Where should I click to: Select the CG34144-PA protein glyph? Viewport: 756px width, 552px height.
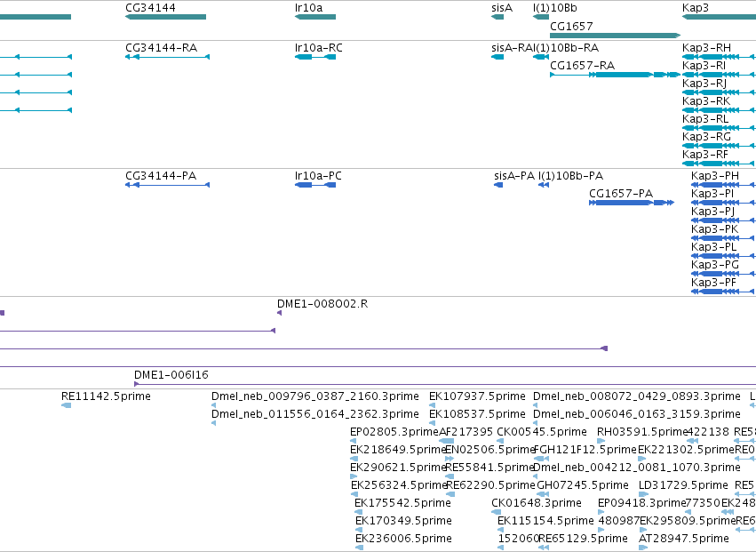coord(167,185)
